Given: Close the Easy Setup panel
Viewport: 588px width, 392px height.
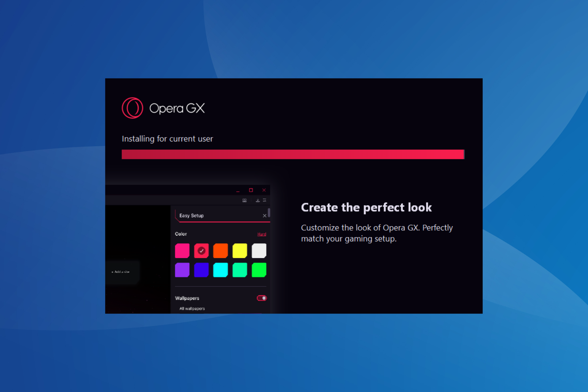Looking at the screenshot, I should click(265, 215).
